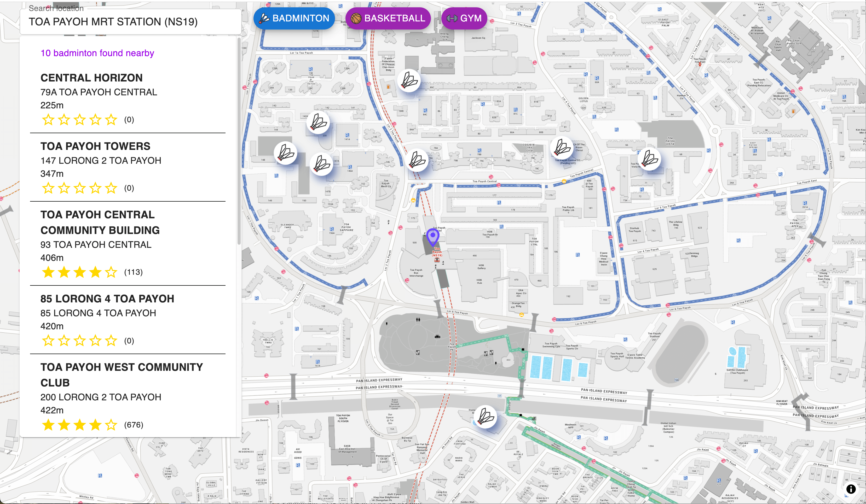Click shuttlecock marker next to block 148

click(286, 153)
